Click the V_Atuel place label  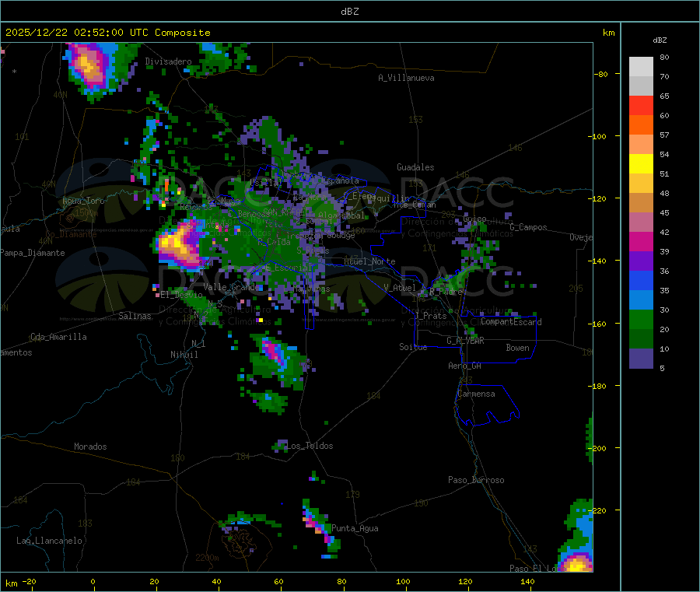pyautogui.click(x=400, y=288)
